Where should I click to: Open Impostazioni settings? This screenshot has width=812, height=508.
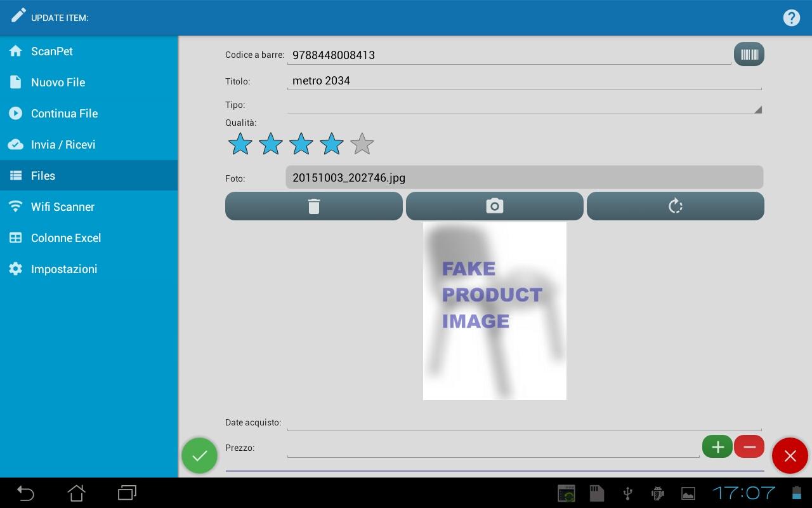(x=89, y=269)
